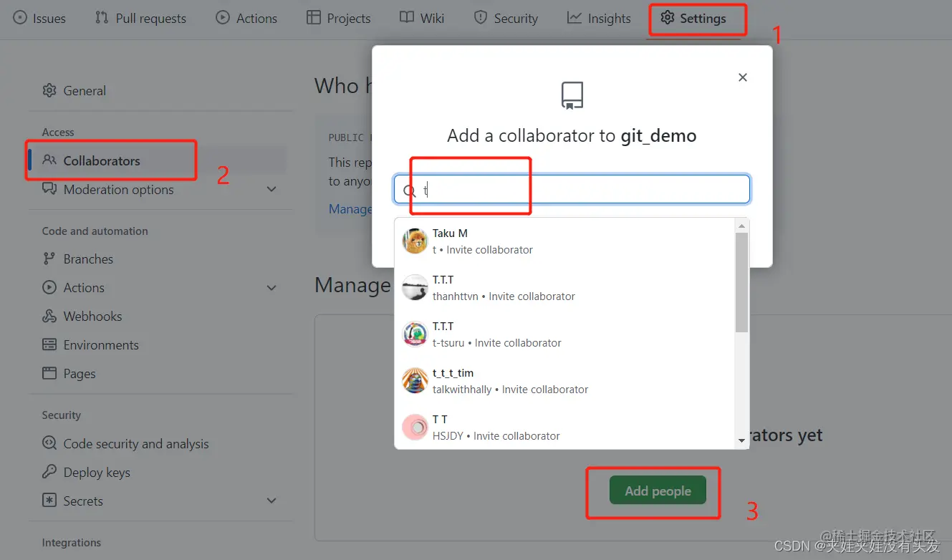
Task: Open Actions settings in sidebar
Action: (x=158, y=288)
